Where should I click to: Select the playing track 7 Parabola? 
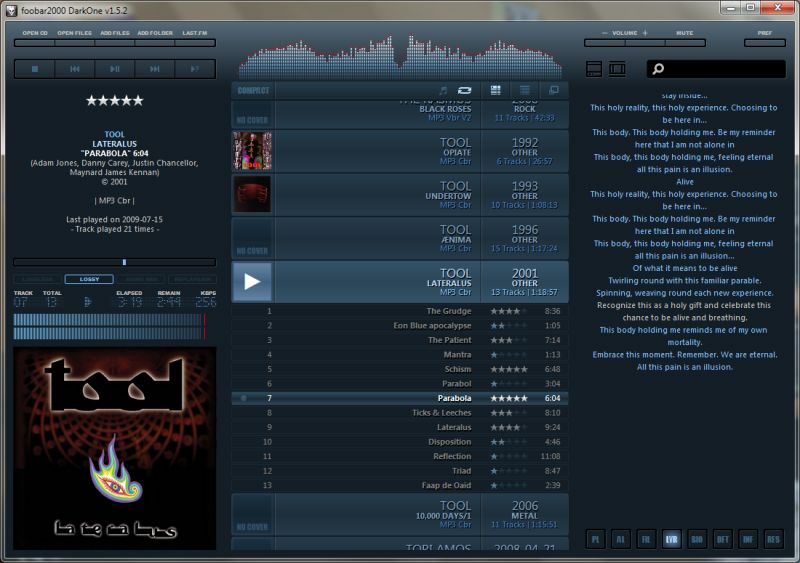[400, 398]
